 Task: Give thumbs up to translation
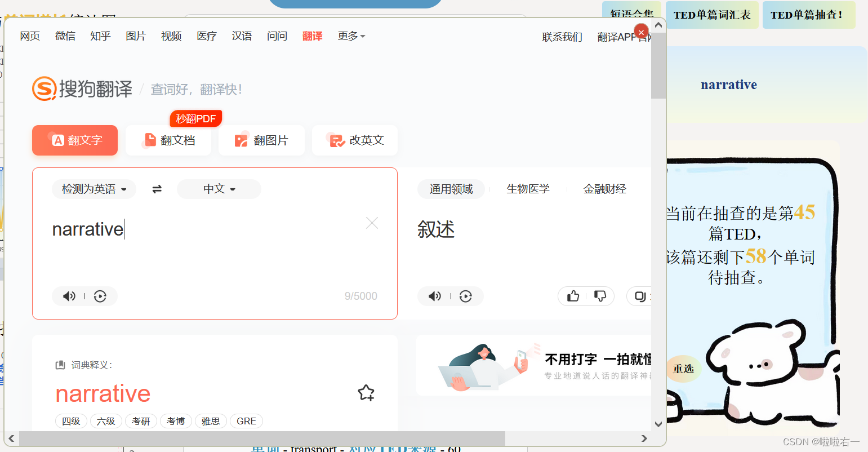click(573, 296)
